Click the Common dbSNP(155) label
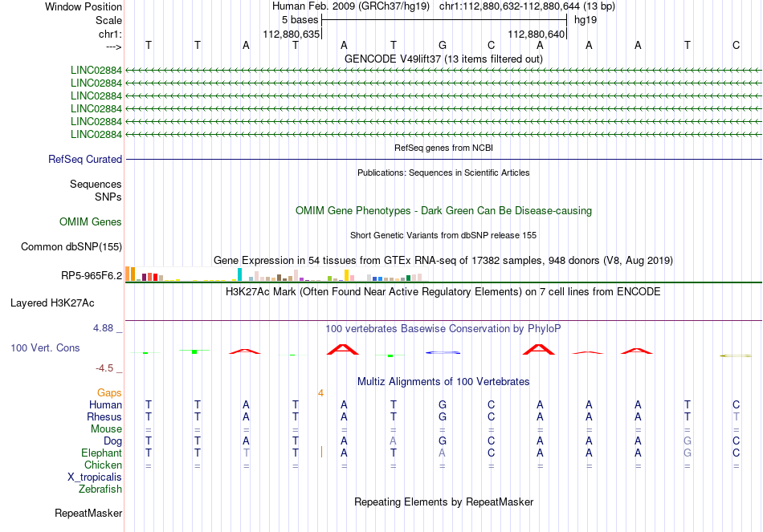The width and height of the screenshot is (763, 532). [71, 246]
